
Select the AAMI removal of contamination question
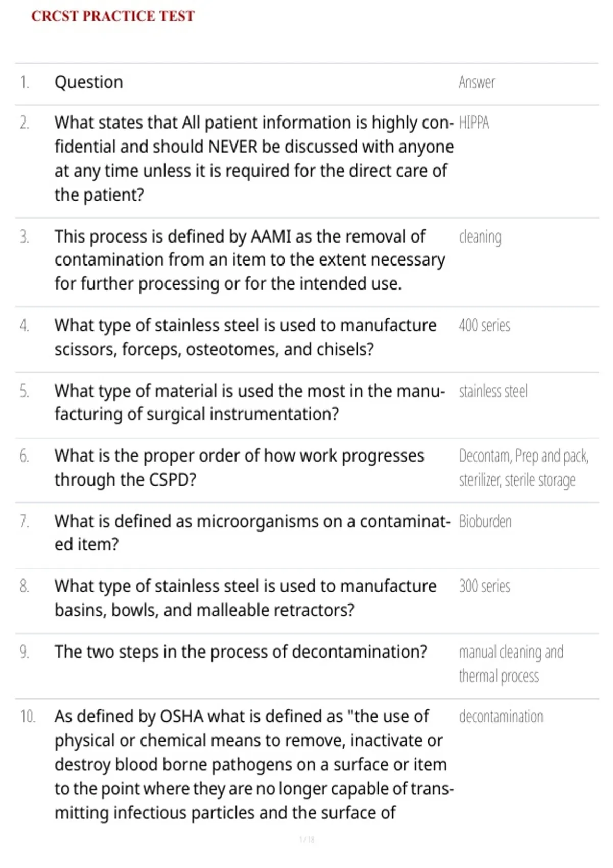coord(250,260)
